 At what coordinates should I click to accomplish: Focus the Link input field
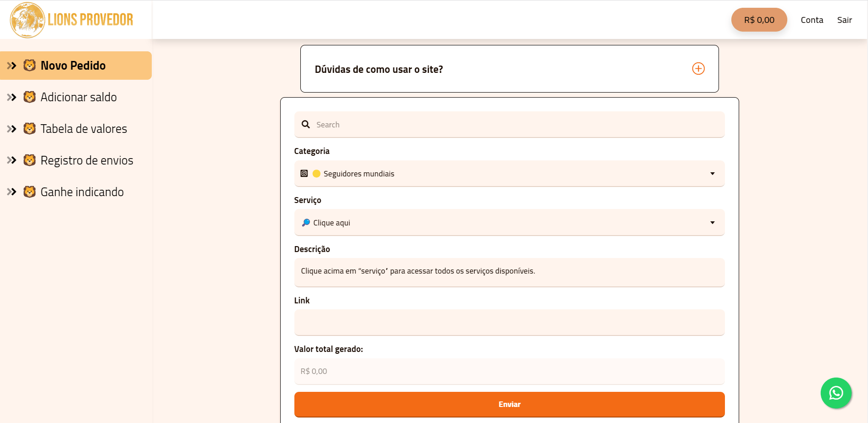coord(509,322)
